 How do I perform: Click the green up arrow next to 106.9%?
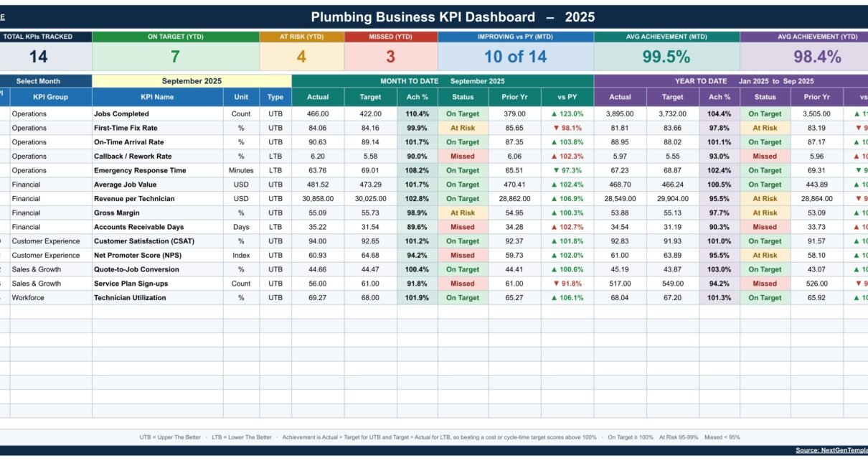click(x=554, y=199)
